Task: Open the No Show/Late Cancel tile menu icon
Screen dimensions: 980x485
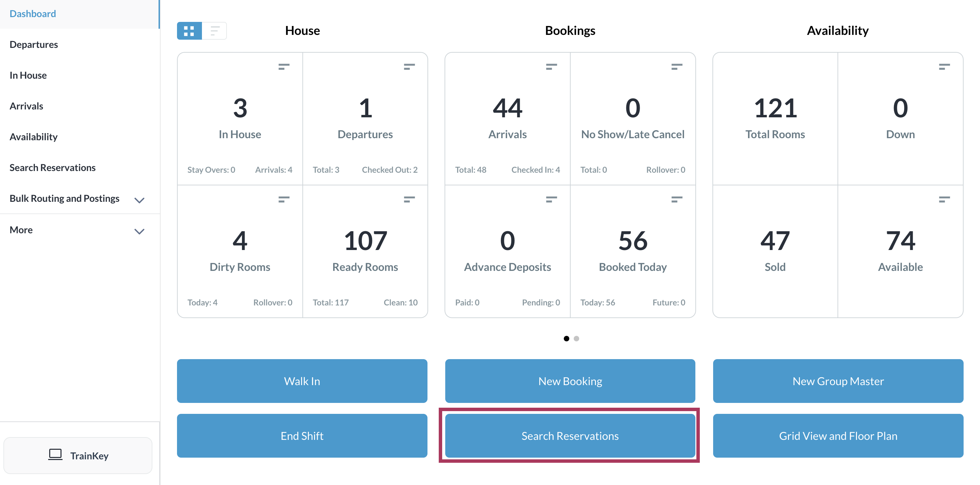Action: pos(677,67)
